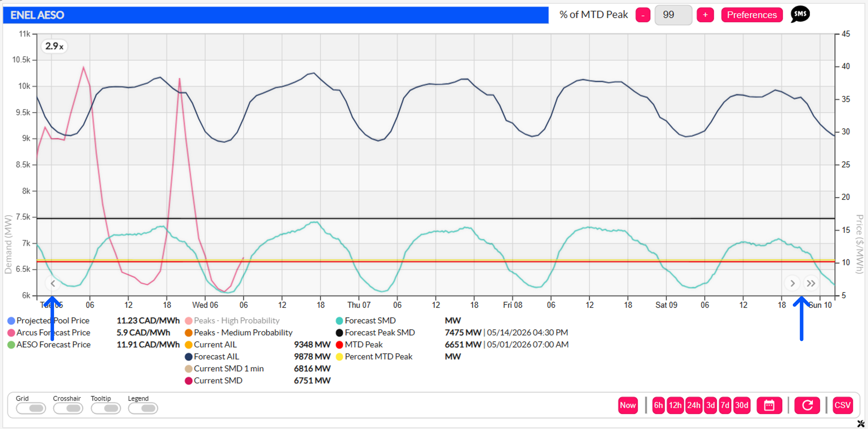Disable the Legend switch
This screenshot has width=868, height=429.
point(143,408)
